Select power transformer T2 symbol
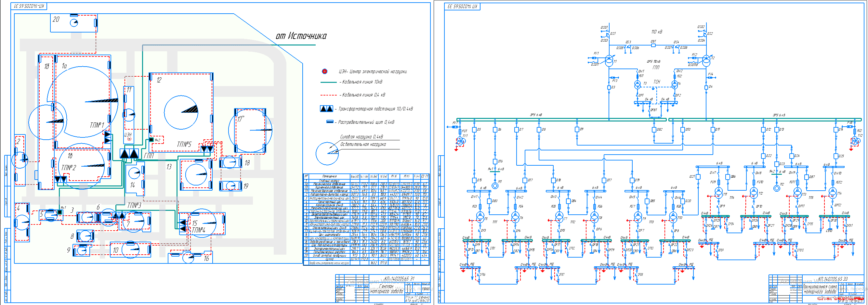 click(x=706, y=61)
